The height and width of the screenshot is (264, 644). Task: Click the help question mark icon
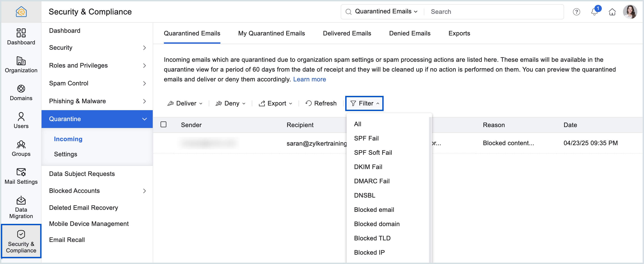576,12
